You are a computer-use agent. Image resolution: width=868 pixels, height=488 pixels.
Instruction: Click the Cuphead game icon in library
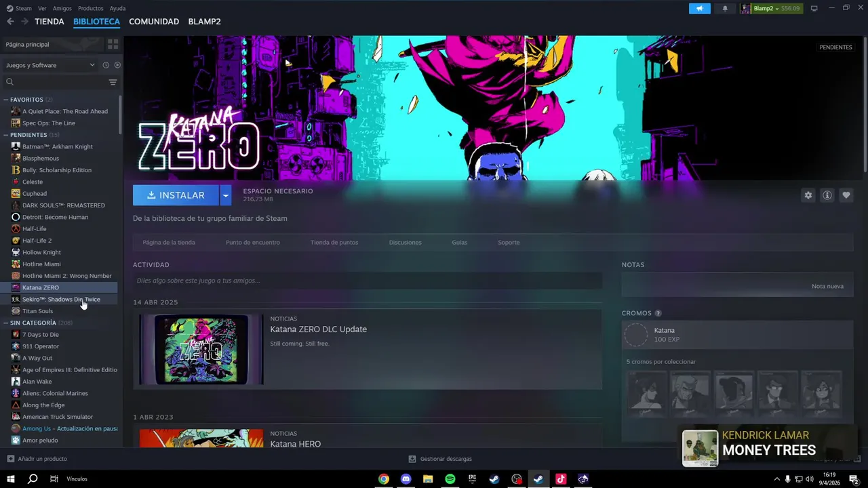16,193
